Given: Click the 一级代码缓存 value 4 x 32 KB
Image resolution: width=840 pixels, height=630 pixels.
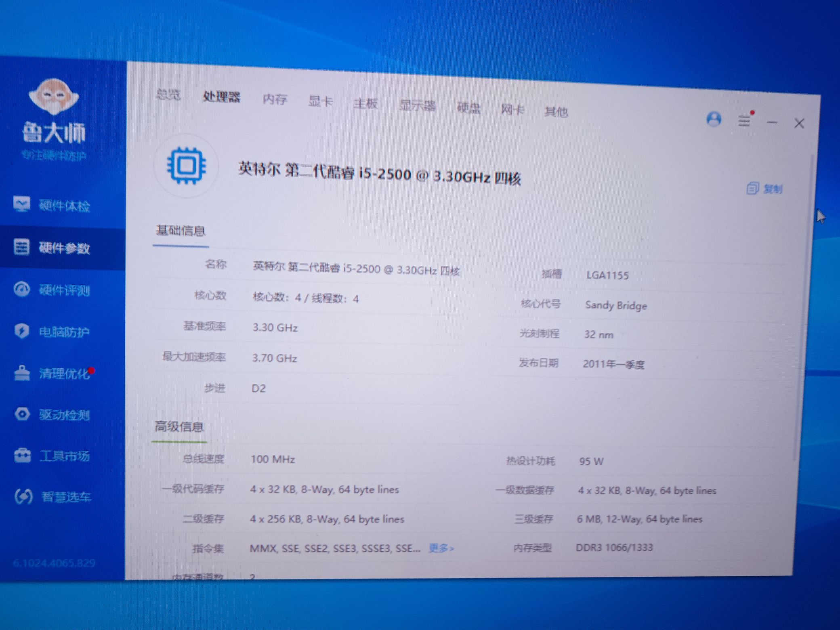Looking at the screenshot, I should (x=324, y=489).
